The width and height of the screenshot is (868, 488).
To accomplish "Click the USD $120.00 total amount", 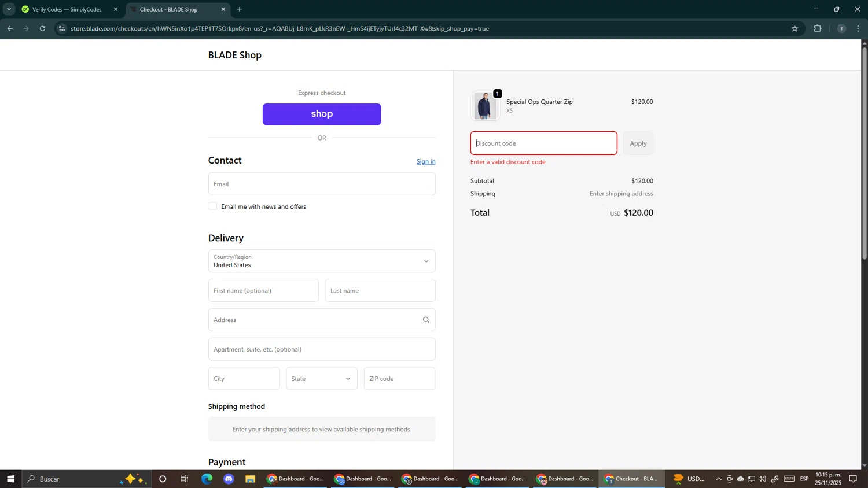I will (x=631, y=213).
